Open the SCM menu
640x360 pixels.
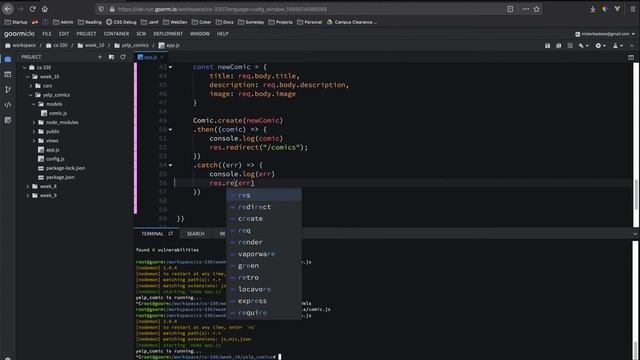[141, 34]
